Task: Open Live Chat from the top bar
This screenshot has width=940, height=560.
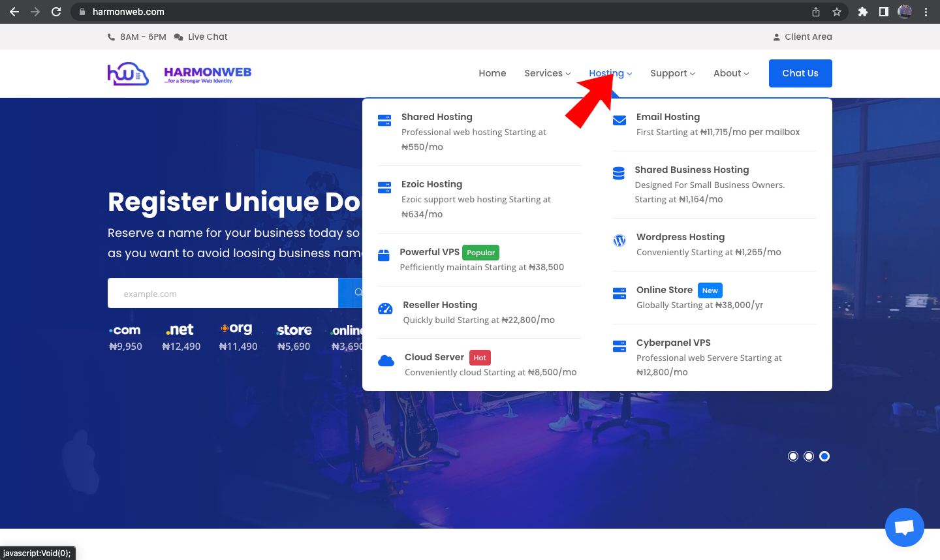Action: [206, 37]
